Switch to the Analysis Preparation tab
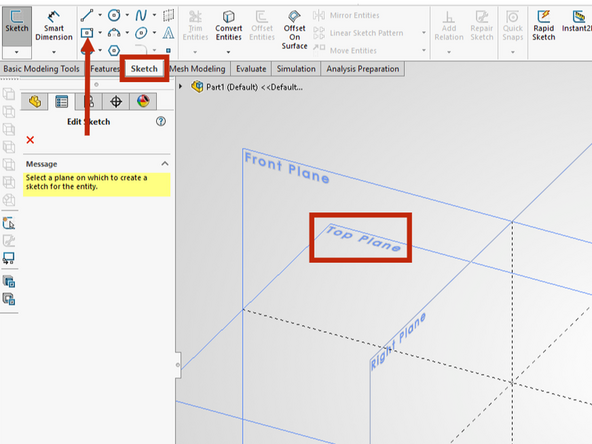 point(363,69)
